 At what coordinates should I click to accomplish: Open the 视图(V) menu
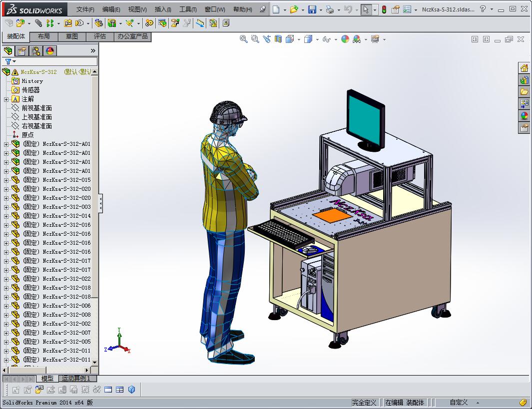click(x=137, y=9)
